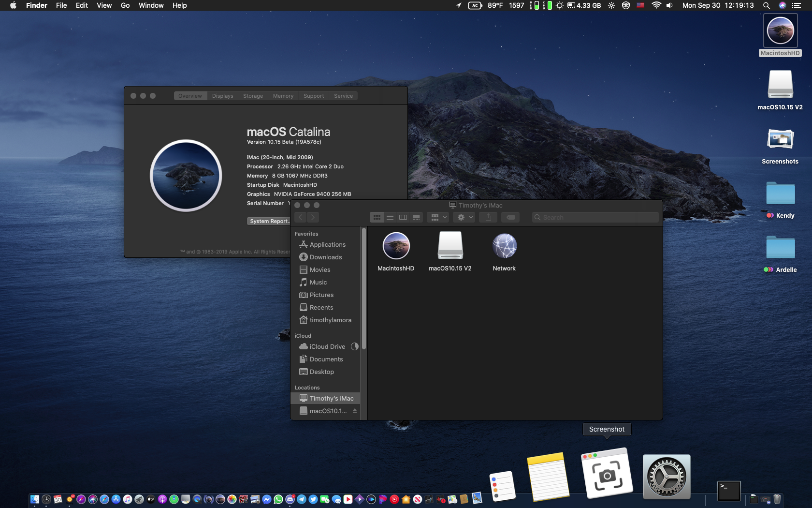Image resolution: width=812 pixels, height=508 pixels.
Task: Open Downloads in Finder sidebar
Action: click(325, 257)
